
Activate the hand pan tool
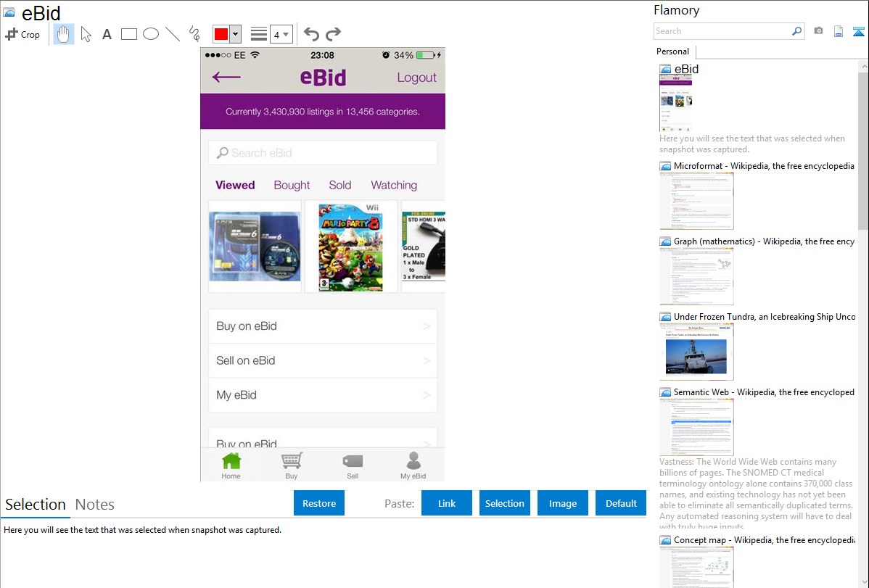pyautogui.click(x=64, y=34)
